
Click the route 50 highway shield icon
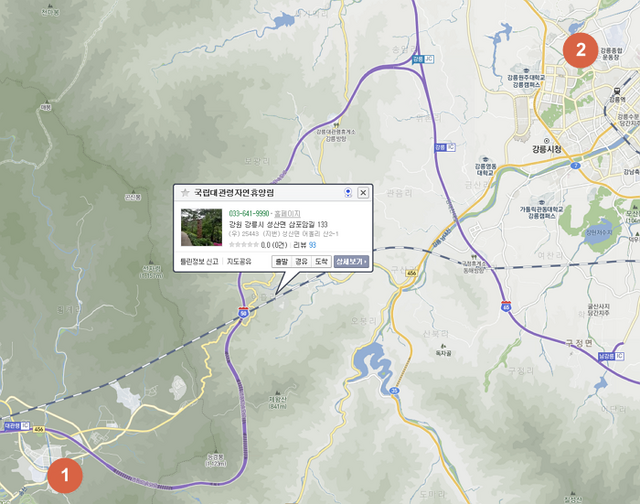pyautogui.click(x=244, y=313)
